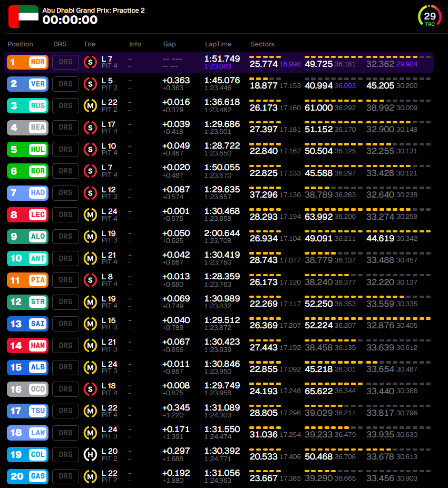Click VER's soft tire icon
The width and height of the screenshot is (448, 488).
90,84
